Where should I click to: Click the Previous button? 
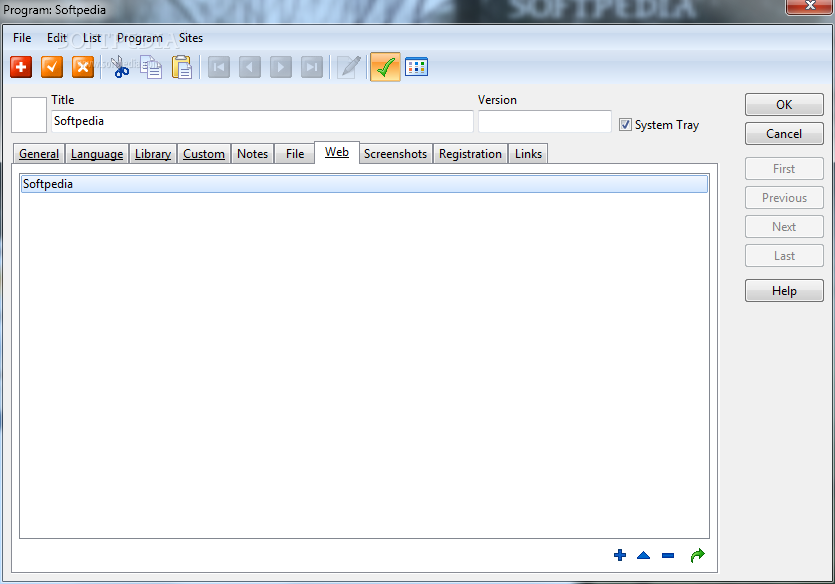click(784, 198)
